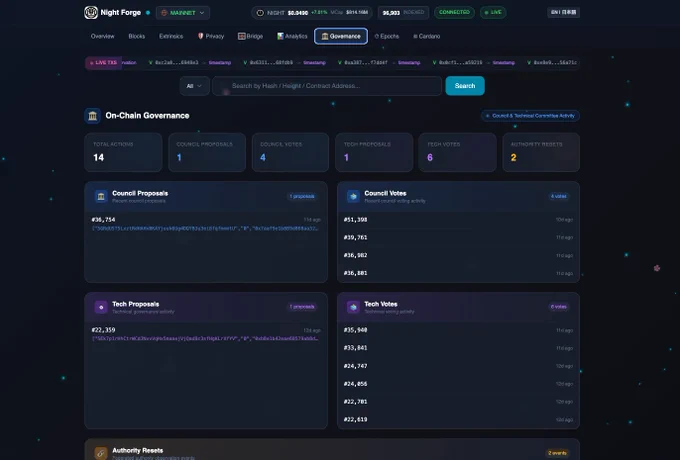Screen dimensions: 680x460
Task: Click the hash/height search input field
Action: 327,86
